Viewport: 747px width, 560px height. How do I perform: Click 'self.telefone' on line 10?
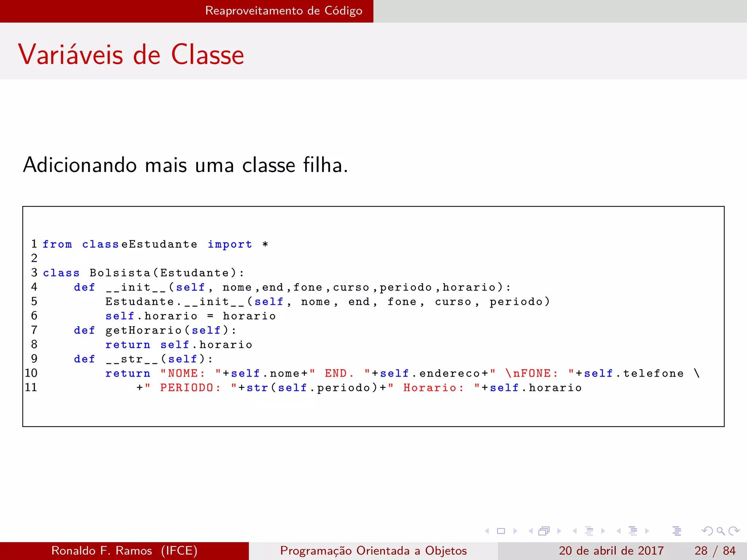click(634, 373)
